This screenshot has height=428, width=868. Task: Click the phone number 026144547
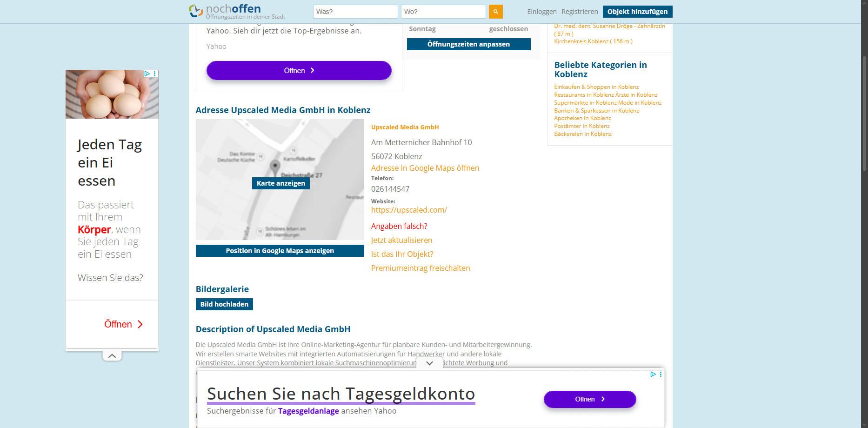click(390, 189)
